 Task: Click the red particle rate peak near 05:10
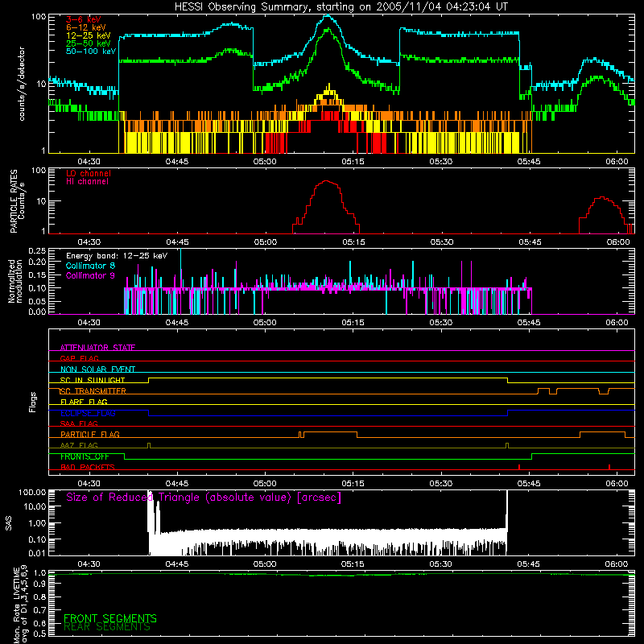[x=326, y=181]
